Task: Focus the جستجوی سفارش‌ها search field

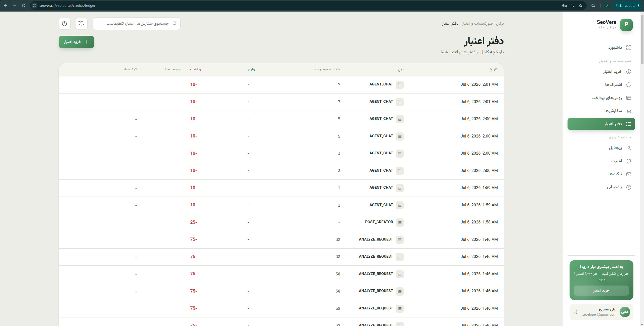Action: point(137,24)
